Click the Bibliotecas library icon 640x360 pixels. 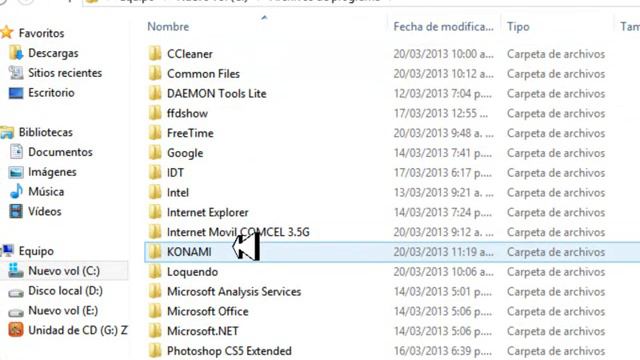[x=7, y=132]
